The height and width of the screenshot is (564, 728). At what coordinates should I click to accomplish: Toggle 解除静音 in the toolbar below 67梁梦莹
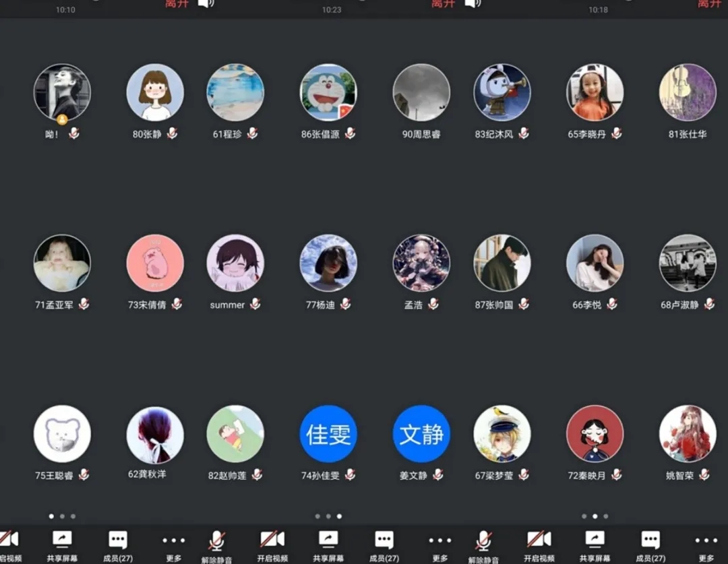(483, 544)
